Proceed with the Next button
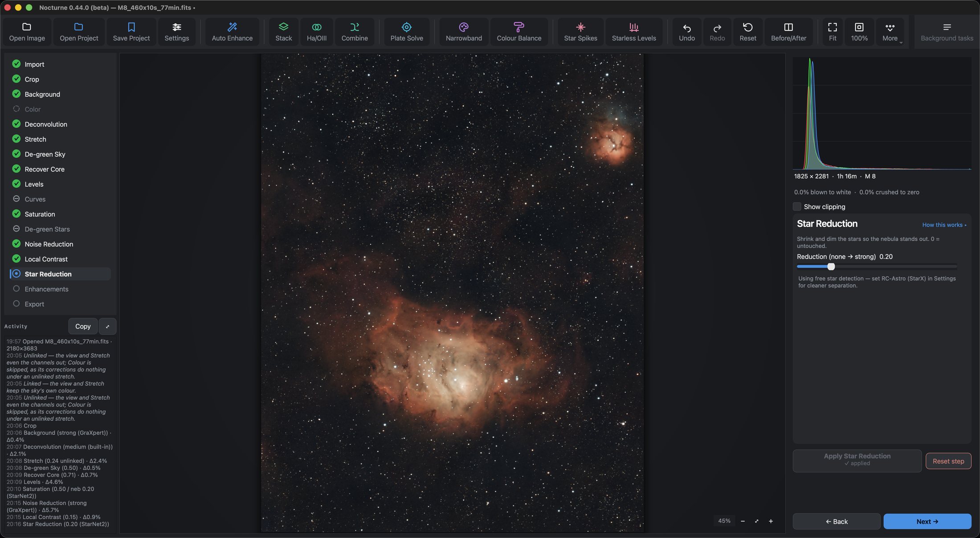Image resolution: width=980 pixels, height=538 pixels. click(927, 522)
